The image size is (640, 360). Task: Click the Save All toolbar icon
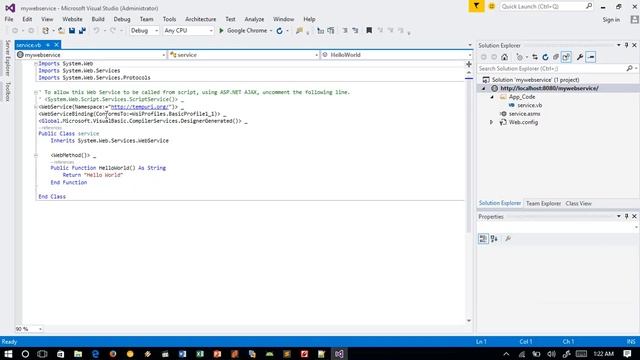coord(82,31)
